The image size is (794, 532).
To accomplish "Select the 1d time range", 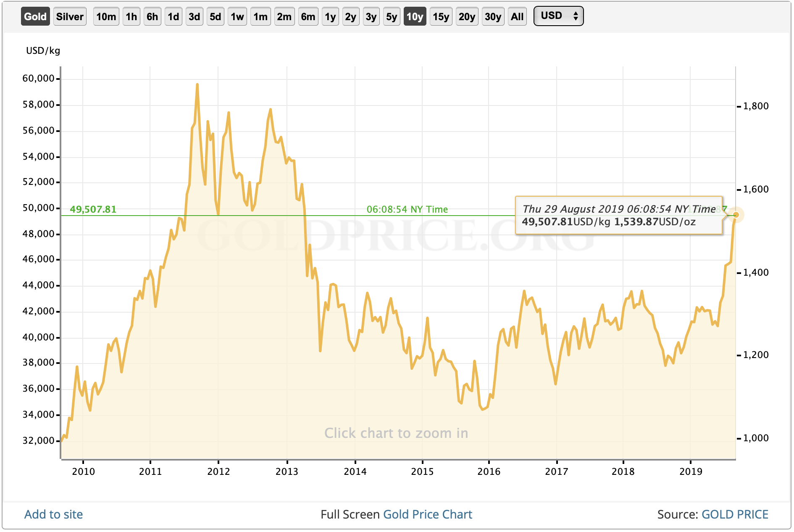I will (x=174, y=17).
